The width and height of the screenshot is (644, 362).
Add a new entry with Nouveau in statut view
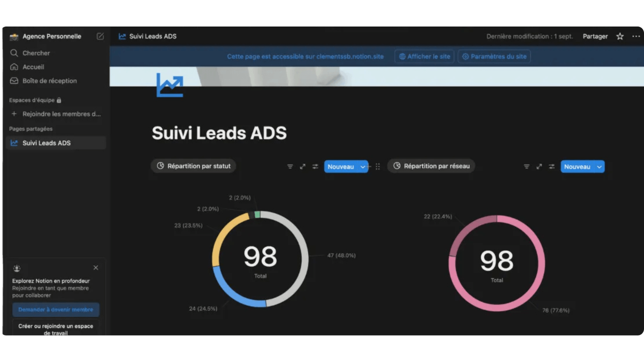pyautogui.click(x=341, y=167)
